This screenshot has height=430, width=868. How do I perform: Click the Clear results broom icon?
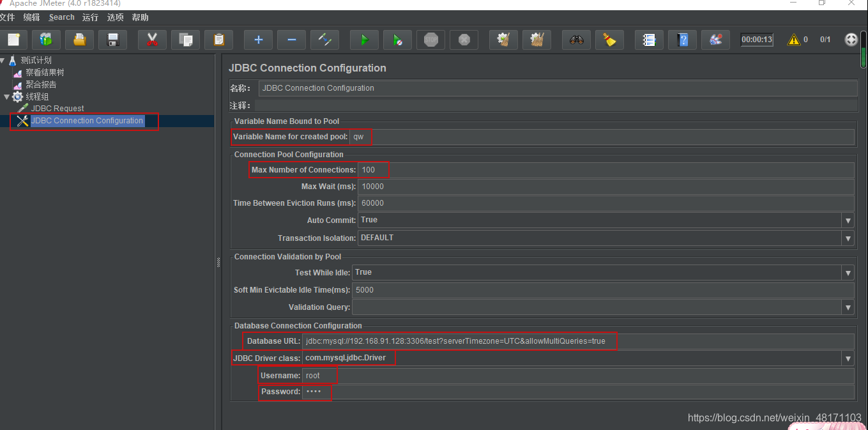(x=503, y=40)
